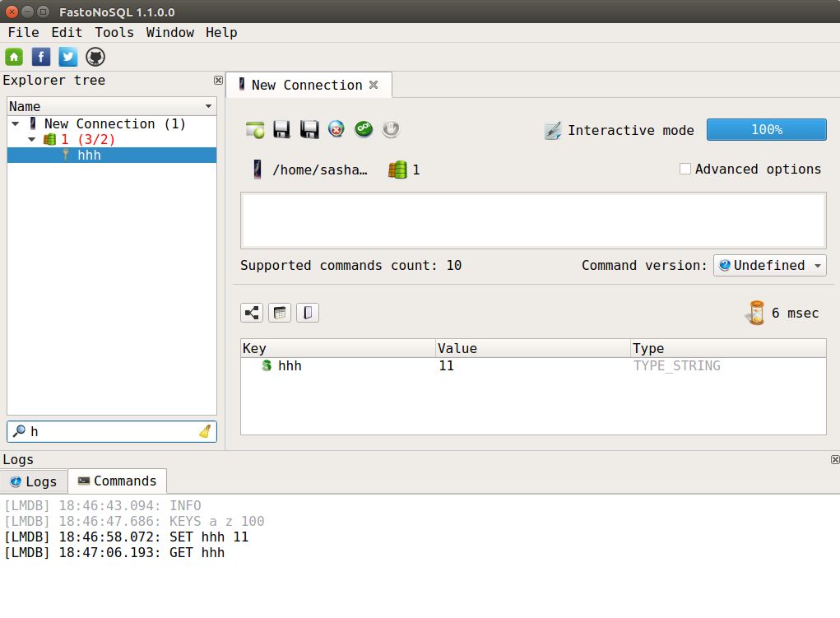Close the Logs panel
This screenshot has height=618, width=840.
click(834, 459)
